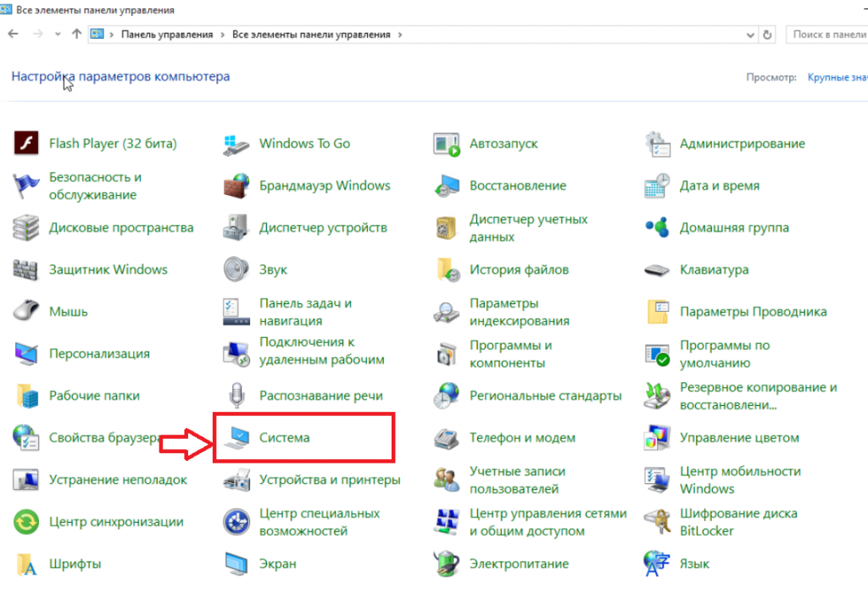Click the control panel icon in address bar

[97, 34]
